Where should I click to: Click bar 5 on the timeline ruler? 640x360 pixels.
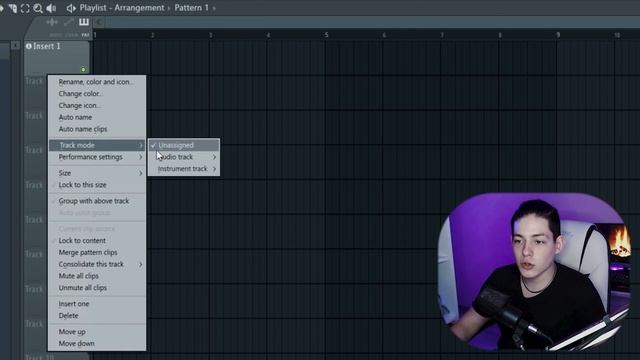coord(326,35)
